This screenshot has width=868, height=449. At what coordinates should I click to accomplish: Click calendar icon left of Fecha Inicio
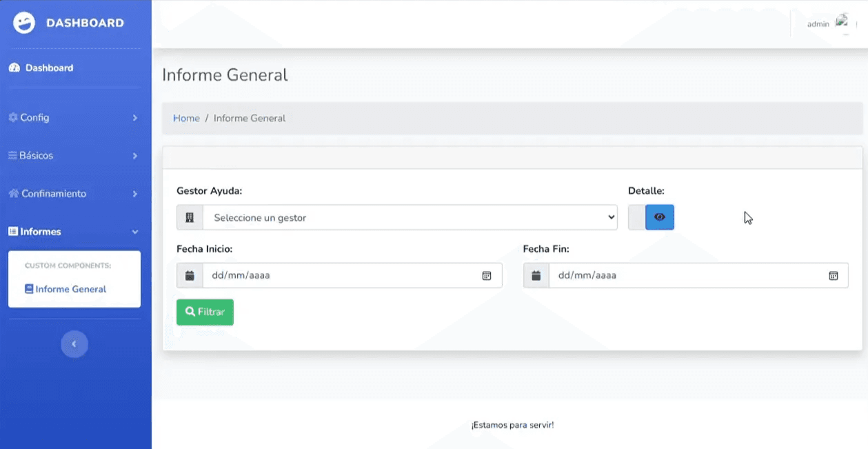click(190, 276)
